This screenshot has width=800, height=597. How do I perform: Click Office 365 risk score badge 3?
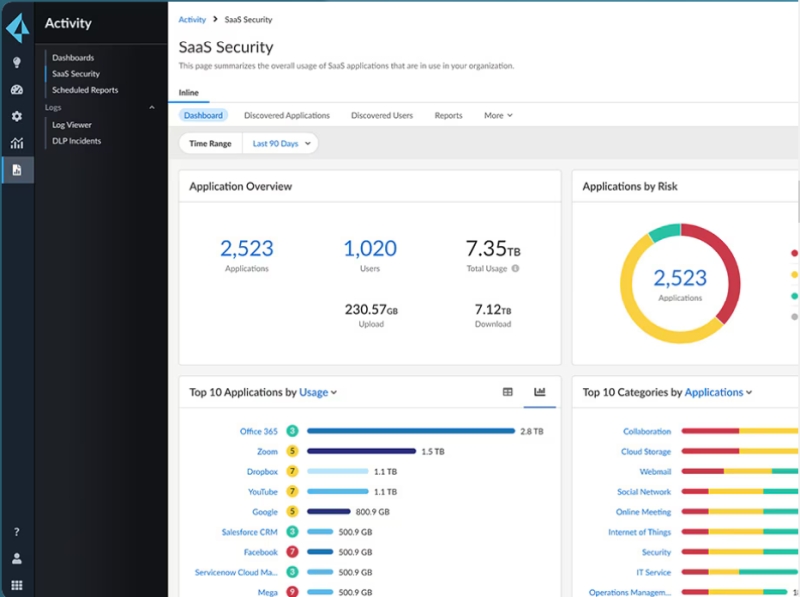292,431
